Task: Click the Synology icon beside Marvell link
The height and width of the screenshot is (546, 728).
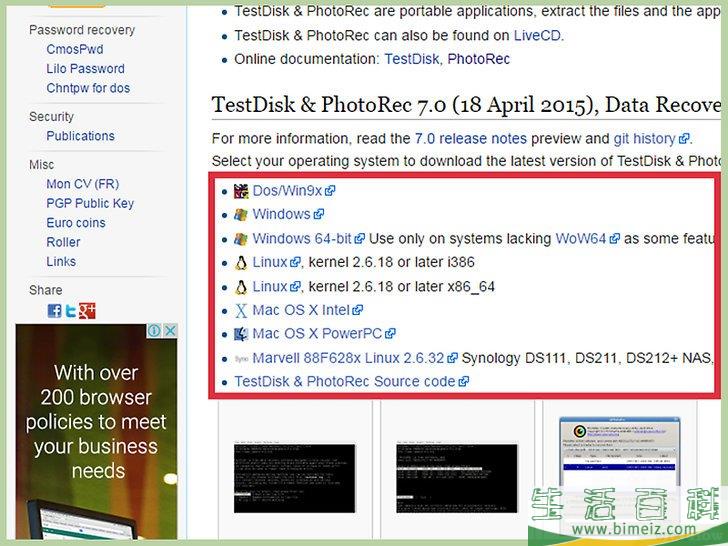Action: (241, 359)
